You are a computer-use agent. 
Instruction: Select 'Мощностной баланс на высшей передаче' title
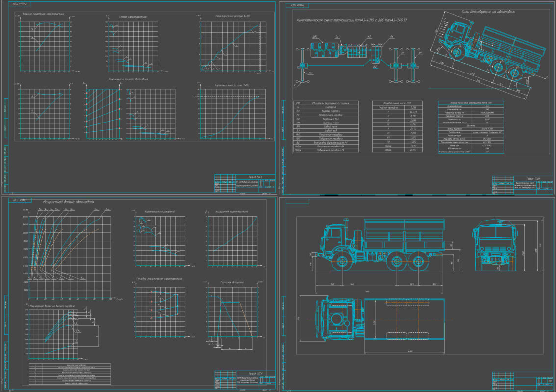click(x=52, y=306)
